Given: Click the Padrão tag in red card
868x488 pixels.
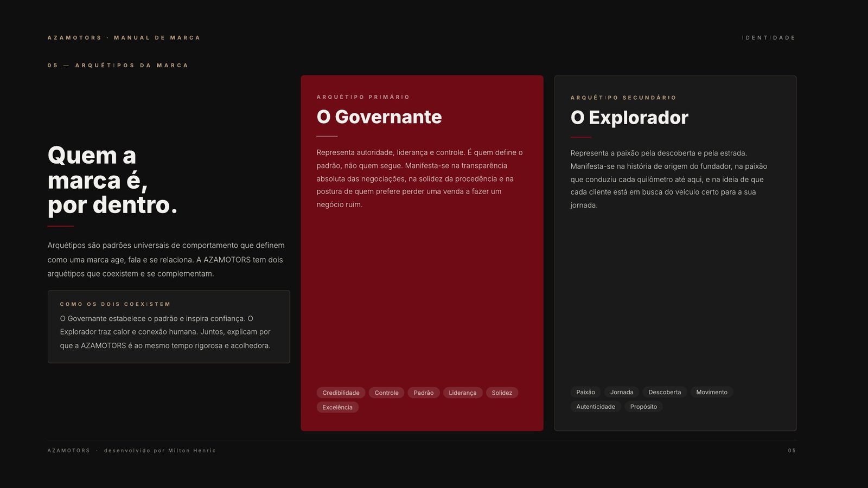Looking at the screenshot, I should (x=424, y=393).
